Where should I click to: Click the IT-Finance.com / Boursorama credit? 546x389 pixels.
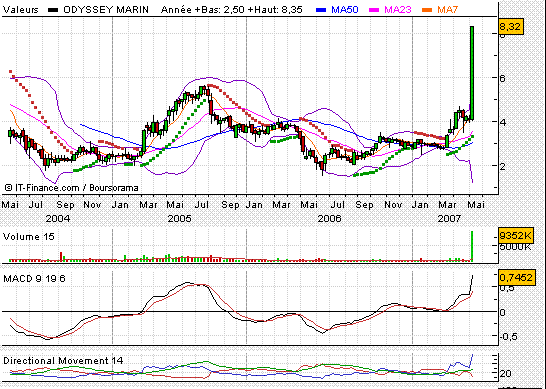72,188
